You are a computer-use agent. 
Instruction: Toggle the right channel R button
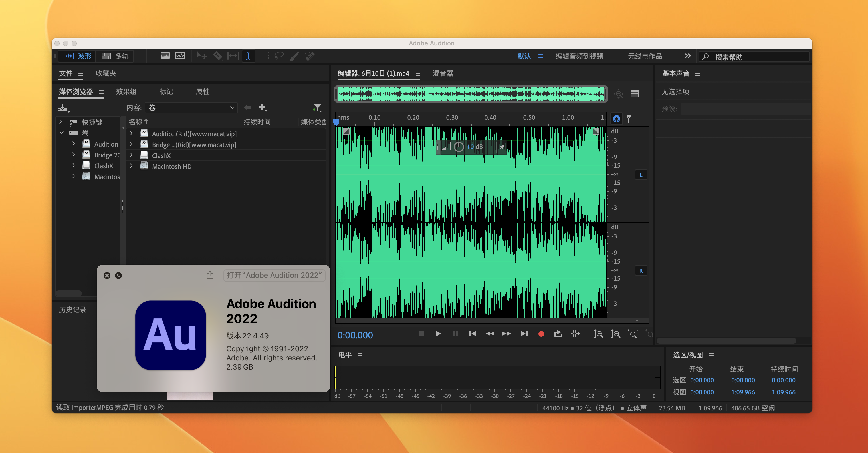641,271
